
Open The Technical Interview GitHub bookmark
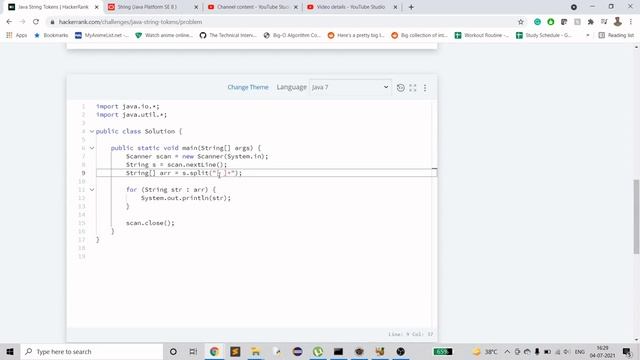pyautogui.click(x=228, y=36)
